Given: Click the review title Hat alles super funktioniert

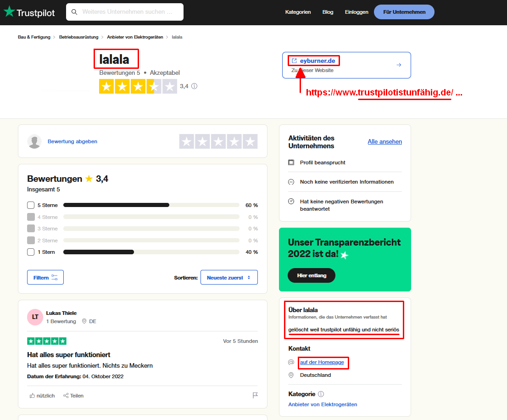Looking at the screenshot, I should pos(68,355).
